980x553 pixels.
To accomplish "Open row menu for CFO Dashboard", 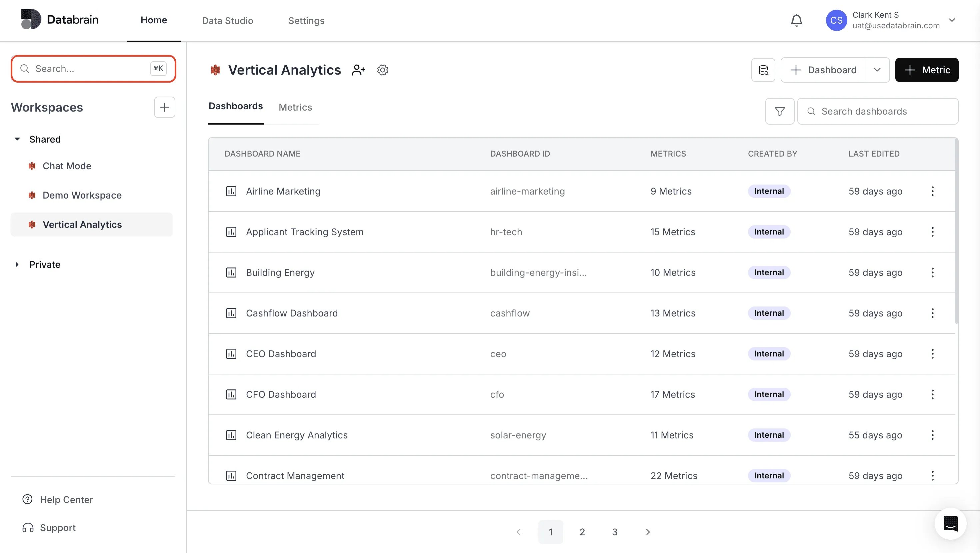I will 932,395.
